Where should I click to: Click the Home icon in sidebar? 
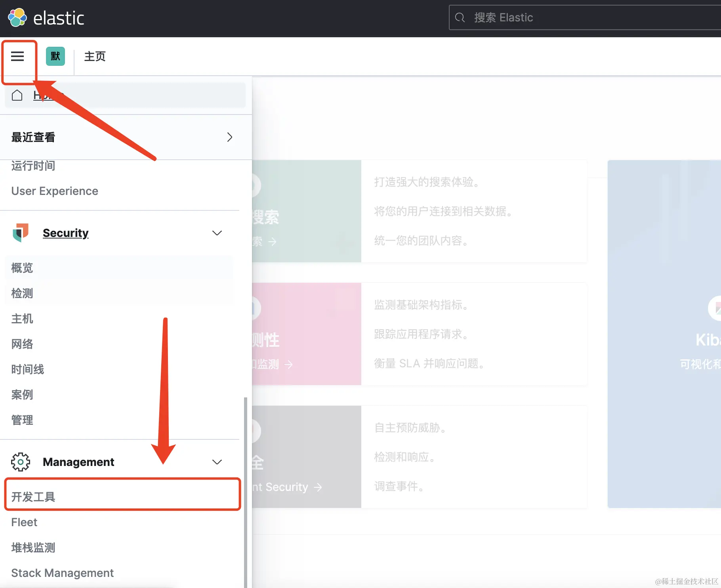17,95
